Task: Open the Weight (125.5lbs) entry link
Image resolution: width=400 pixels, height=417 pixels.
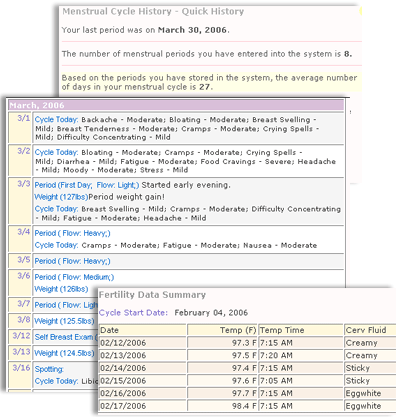Action: coord(64,321)
